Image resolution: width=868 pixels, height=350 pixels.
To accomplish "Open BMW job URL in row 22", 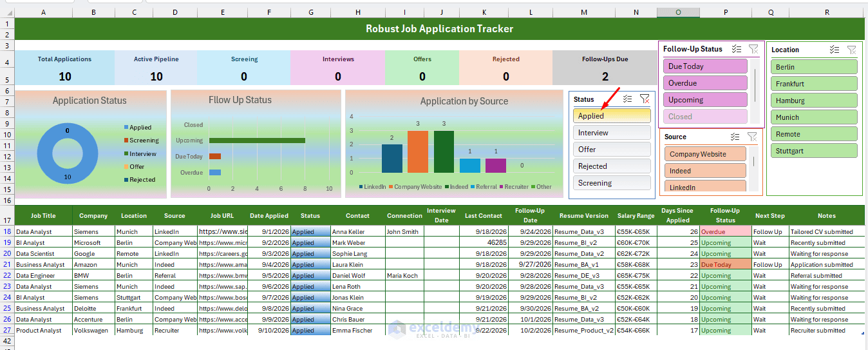I will click(x=223, y=275).
